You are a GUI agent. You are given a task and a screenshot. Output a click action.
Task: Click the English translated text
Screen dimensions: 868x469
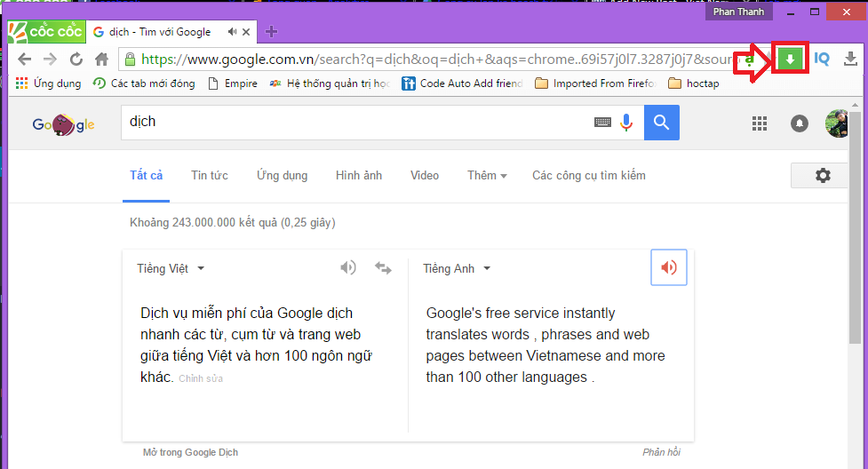(x=545, y=345)
